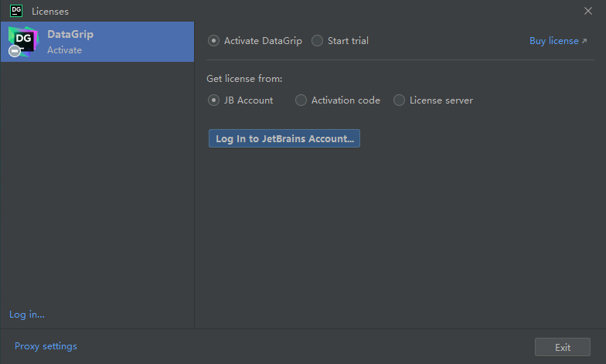Select the Activate DataGrip radio button
The width and height of the screenshot is (606, 364).
pyautogui.click(x=214, y=41)
